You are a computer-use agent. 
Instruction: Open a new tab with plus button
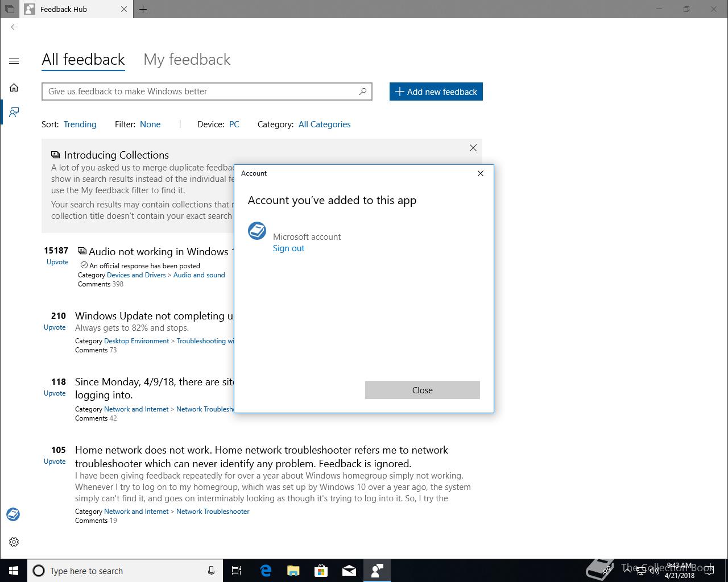143,9
